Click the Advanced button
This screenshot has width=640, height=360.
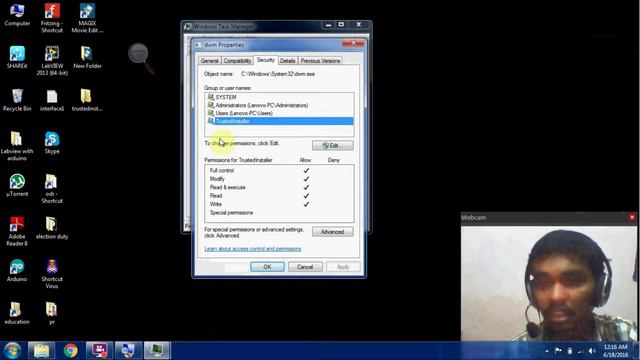click(x=333, y=232)
